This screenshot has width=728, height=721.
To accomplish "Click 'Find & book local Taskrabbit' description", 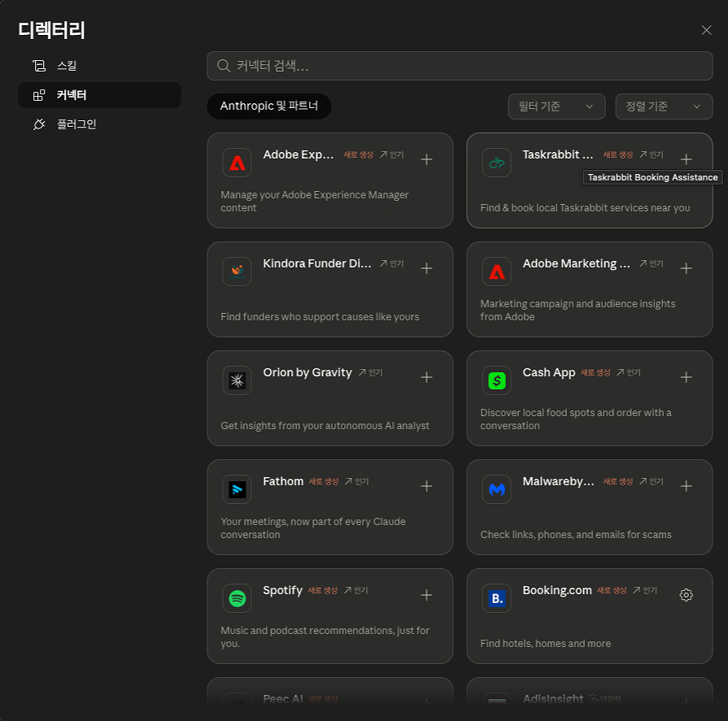I will coord(585,208).
